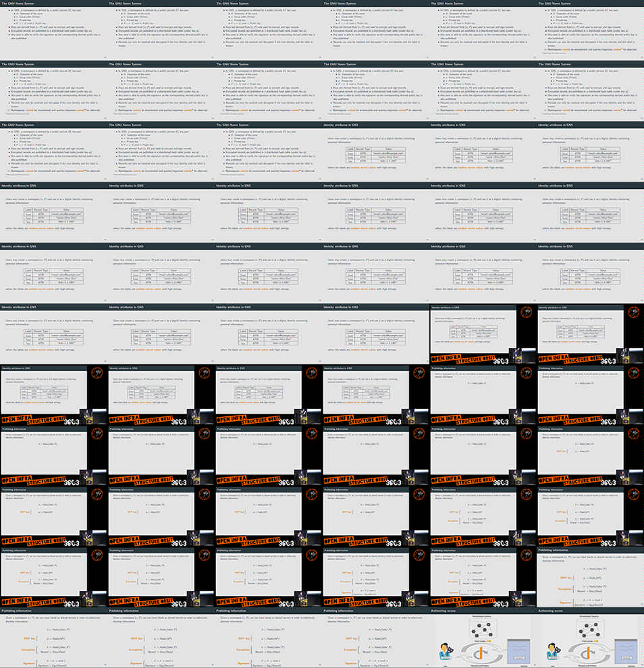This screenshot has height=668, width=644.
Task: Select first Publishing thumbnail showing the DHT key label
Action: (x=589, y=455)
